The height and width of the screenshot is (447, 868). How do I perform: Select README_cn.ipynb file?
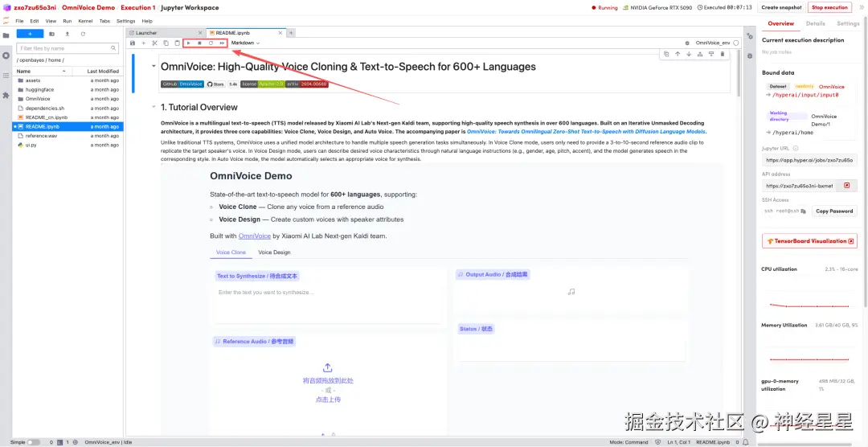pos(68,117)
